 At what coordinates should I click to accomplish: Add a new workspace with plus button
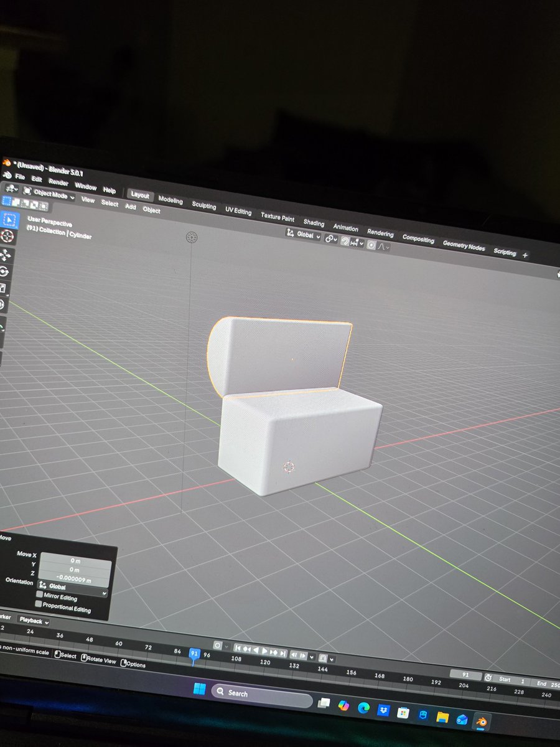(x=525, y=255)
